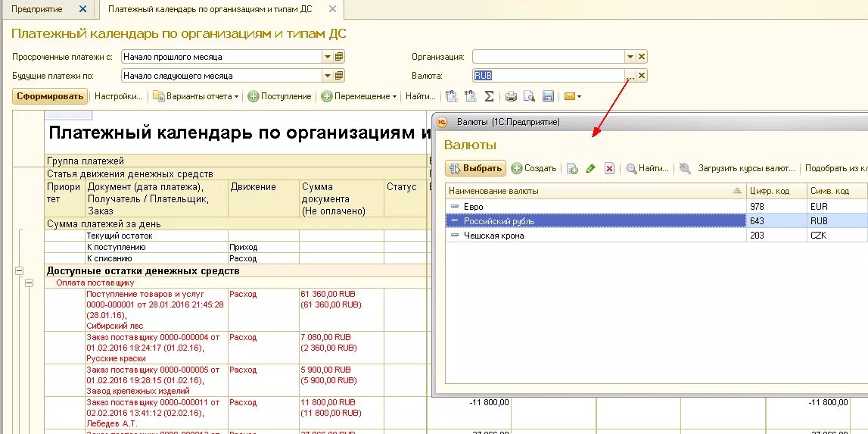The width and height of the screenshot is (868, 434).
Task: Click the plug icon beside Загрузить курсы валют
Action: [685, 168]
